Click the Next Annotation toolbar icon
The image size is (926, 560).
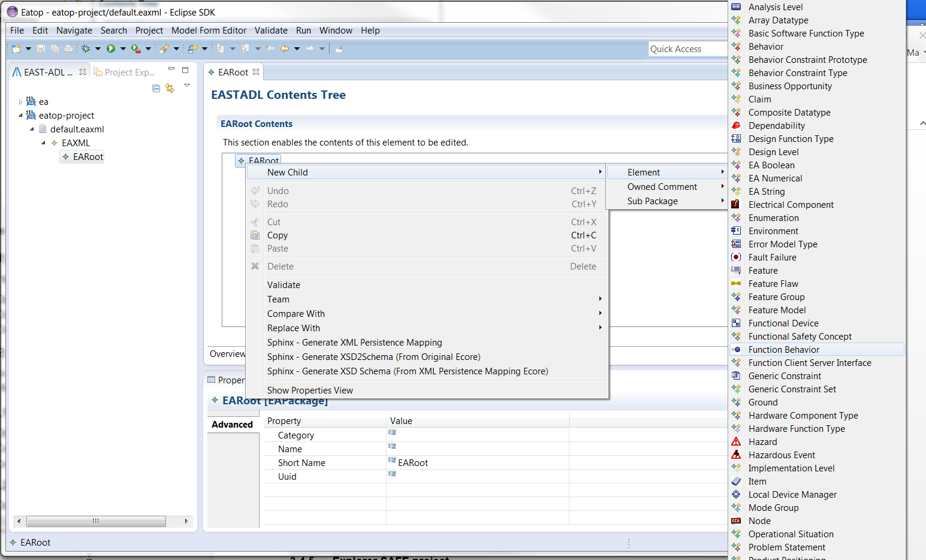pyautogui.click(x=220, y=49)
